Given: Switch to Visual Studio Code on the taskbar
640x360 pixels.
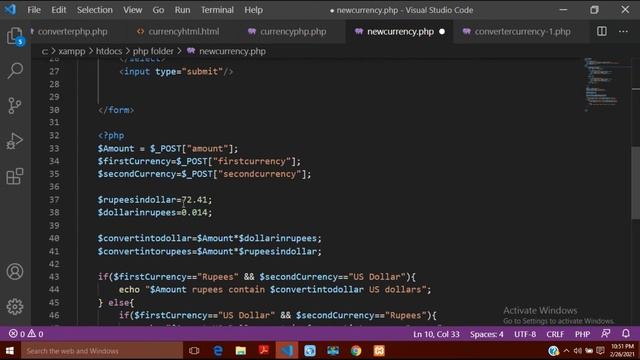Looking at the screenshot, I should point(287,351).
